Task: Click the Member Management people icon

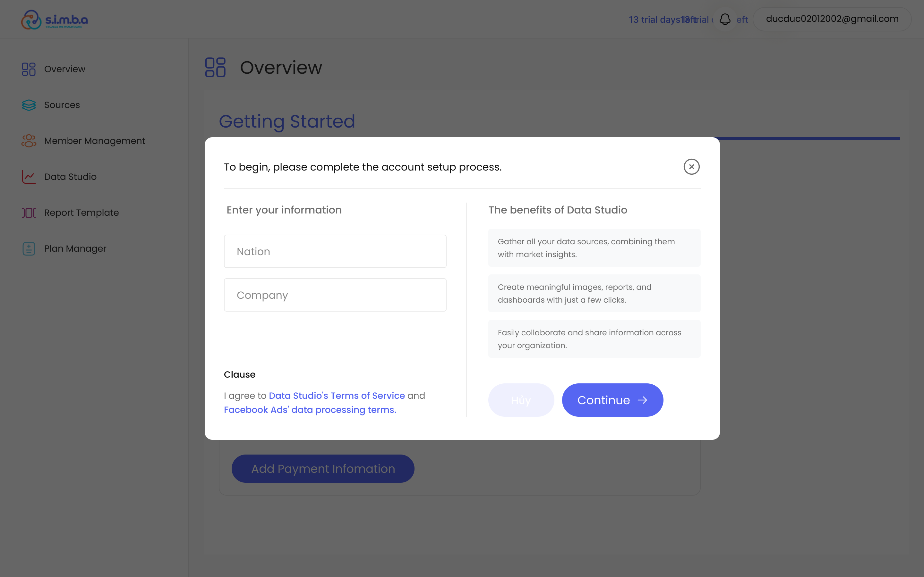Action: (29, 141)
